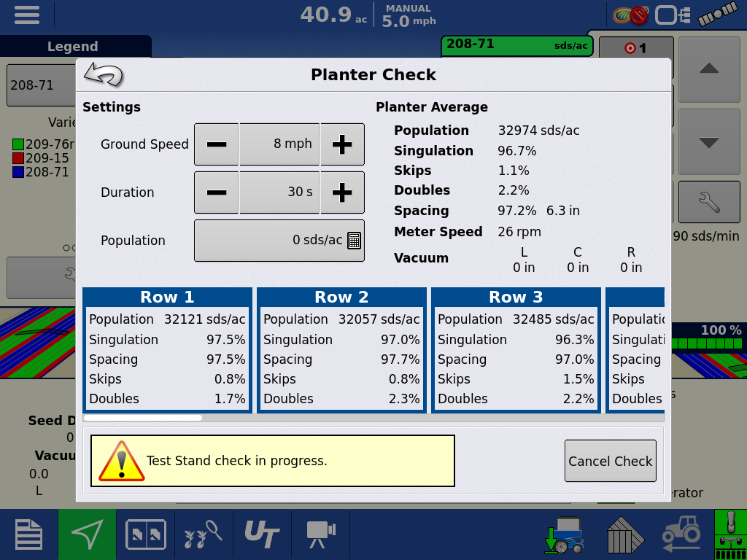Click Row 2 population 32057 sds/ac
The height and width of the screenshot is (560, 747).
(x=379, y=319)
